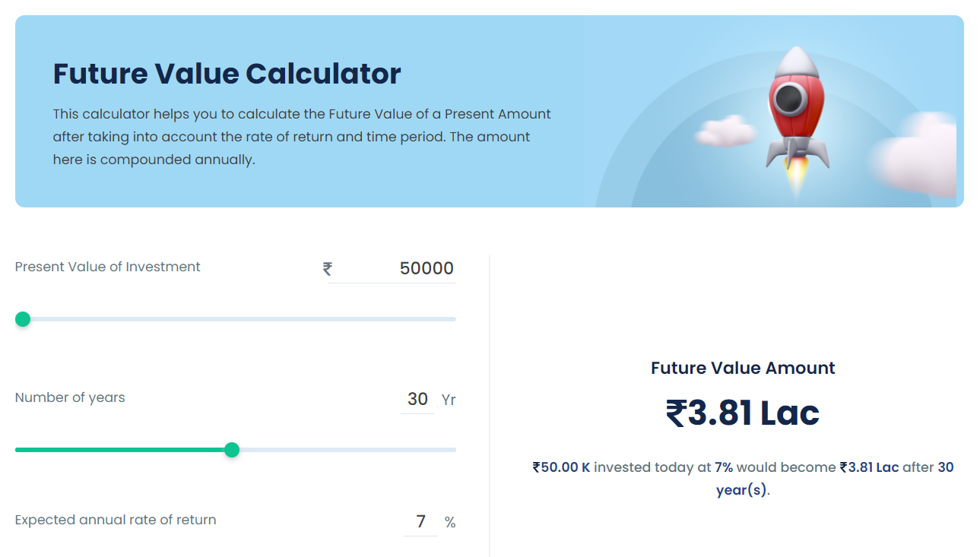This screenshot has height=557, width=980.
Task: Click the white cloud left of the rocket
Action: (x=725, y=131)
